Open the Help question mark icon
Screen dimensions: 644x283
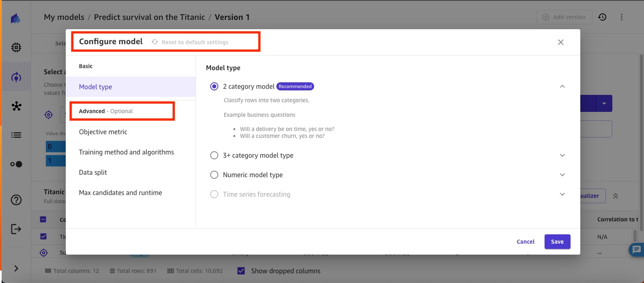[16, 200]
